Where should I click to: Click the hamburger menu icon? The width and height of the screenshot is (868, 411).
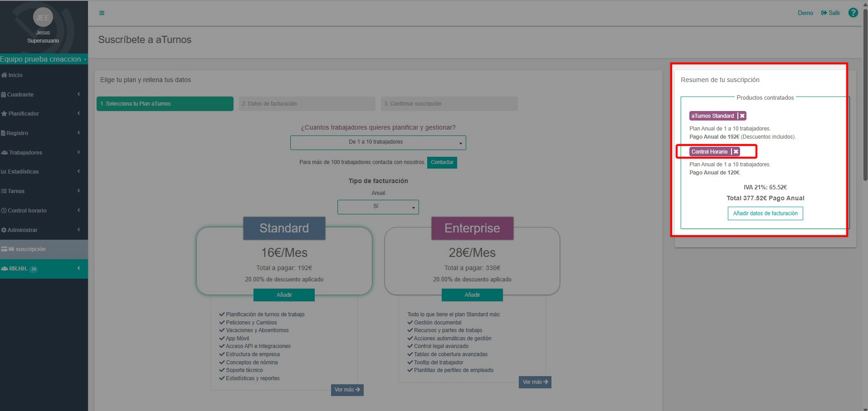102,13
